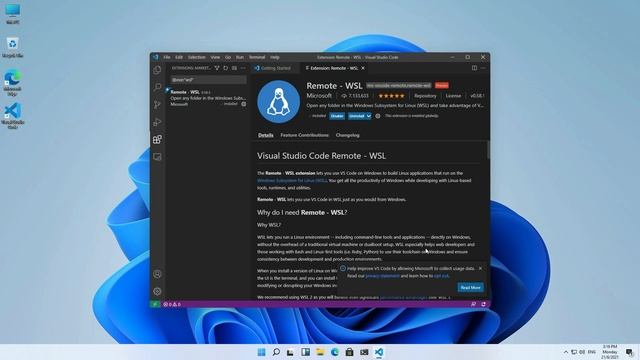640x360 pixels.
Task: Show hidden system tray icons chevron
Action: [x=566, y=352]
